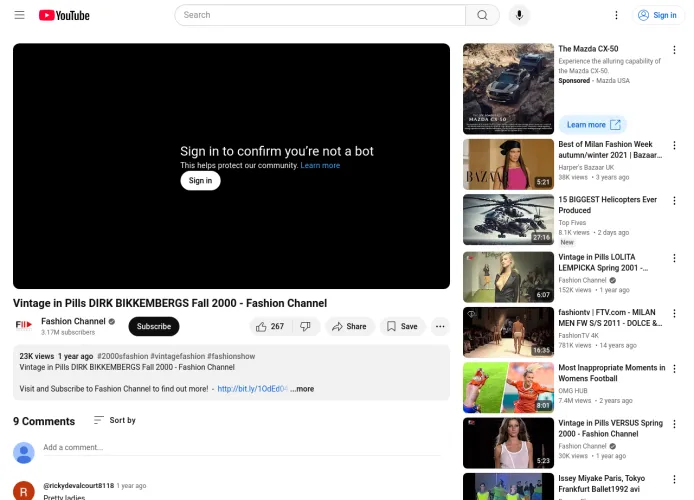Screen dimensions: 694x500
Task: Open more actions ellipsis below video
Action: pyautogui.click(x=440, y=327)
